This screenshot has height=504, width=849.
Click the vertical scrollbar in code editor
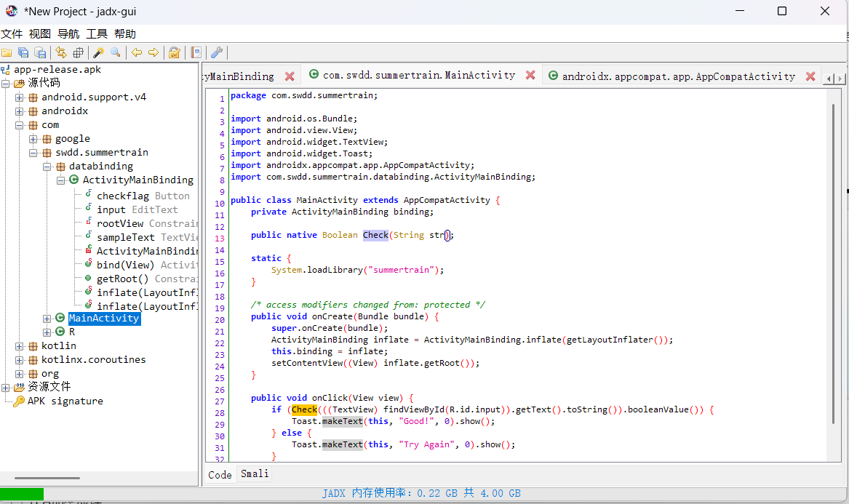click(x=834, y=276)
